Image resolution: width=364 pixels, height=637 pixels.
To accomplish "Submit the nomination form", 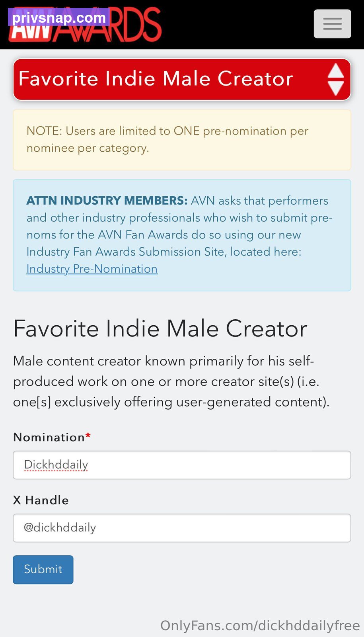I will (43, 569).
